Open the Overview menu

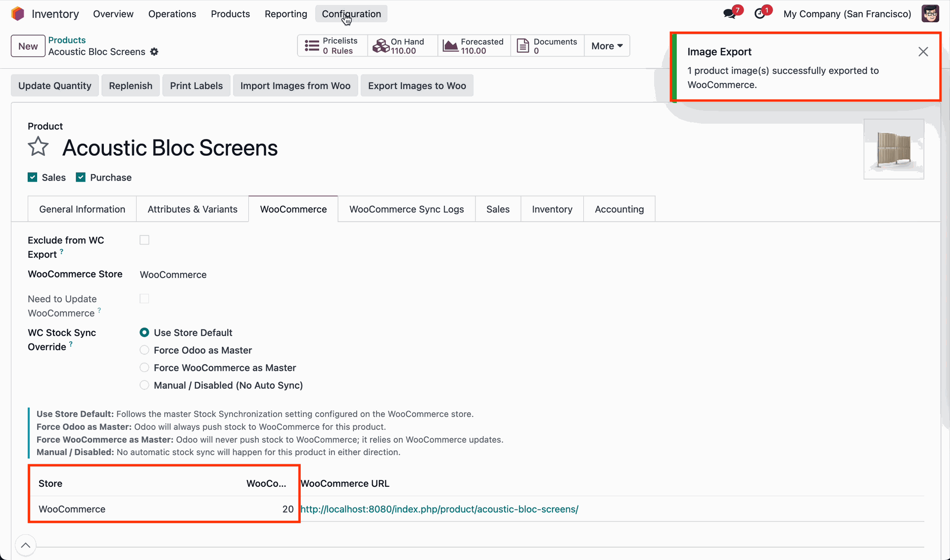[113, 14]
